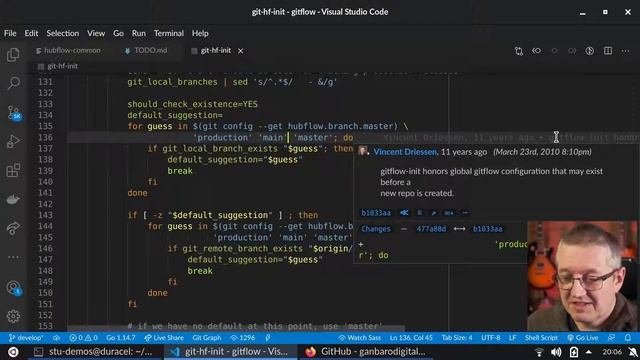640x360 pixels.
Task: Change language mode Shell Script
Action: point(541,338)
